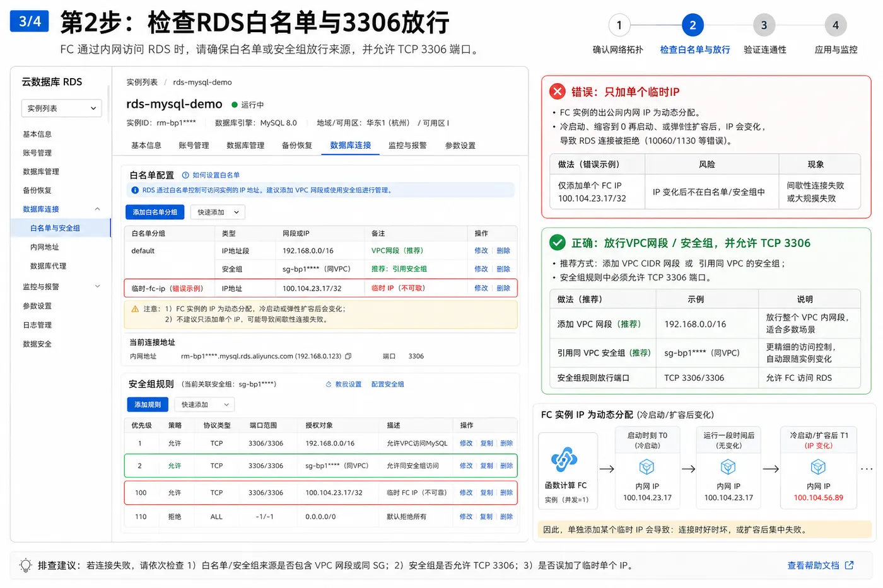Click the cube icon under 冷启动/扩容后 T1
Viewport: 883px width, 588px height.
818,467
